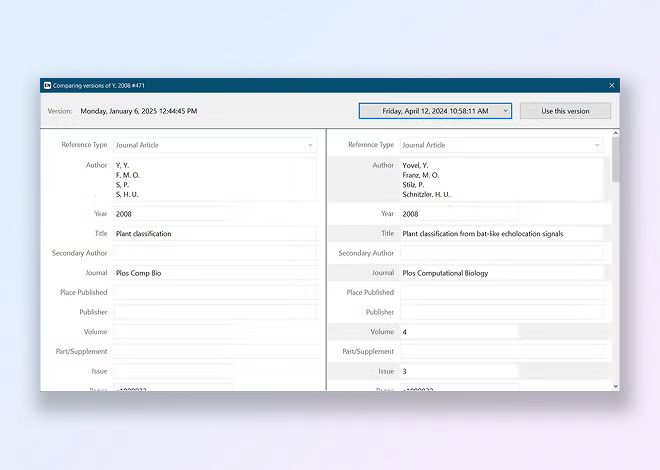
Task: Select the left Journal field 'Plos Comp Bio'
Action: (x=215, y=273)
